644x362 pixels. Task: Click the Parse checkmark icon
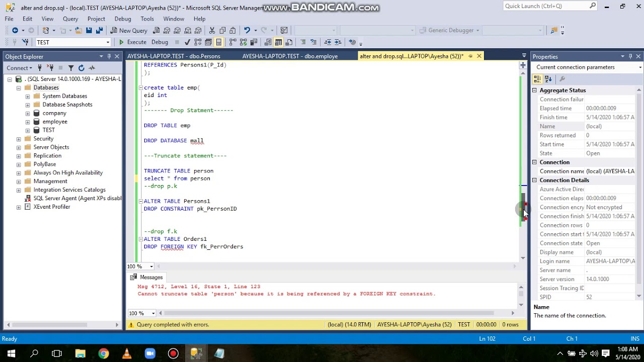tap(187, 42)
